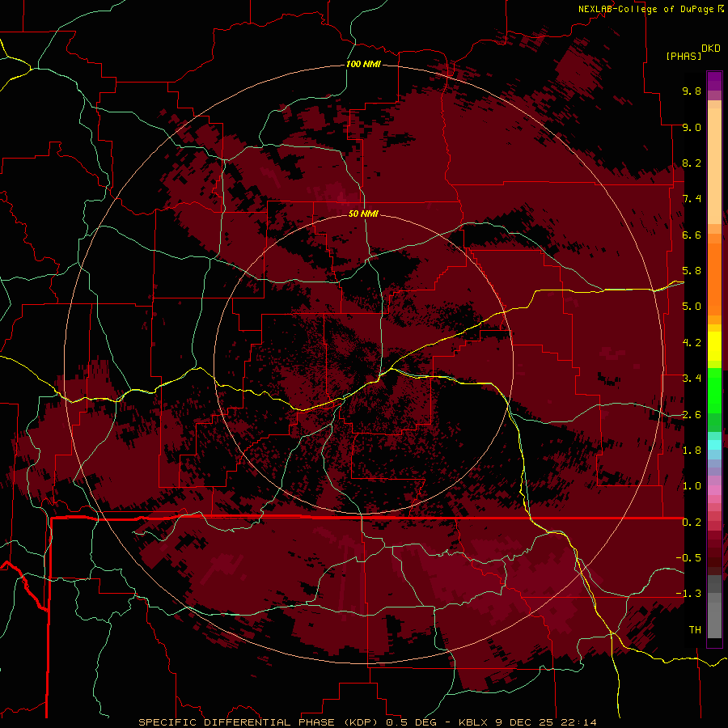Click the 5.0 value on the color scale
728x728 pixels.
click(692, 307)
